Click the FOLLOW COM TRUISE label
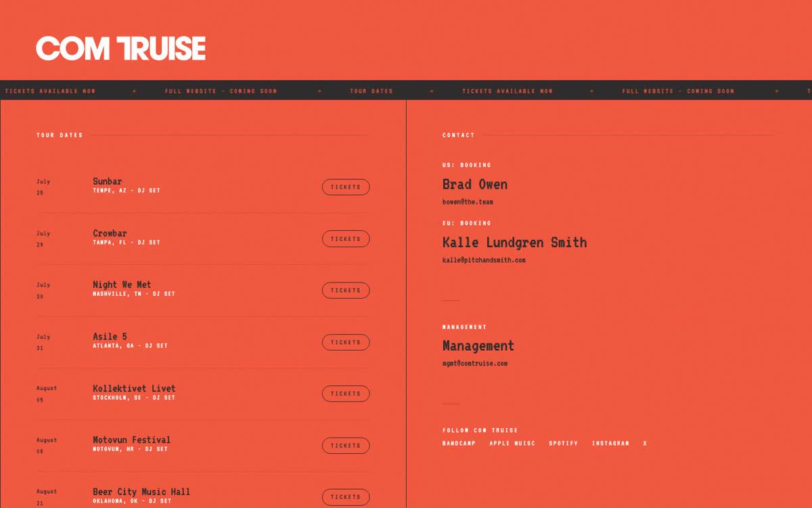 pyautogui.click(x=480, y=431)
